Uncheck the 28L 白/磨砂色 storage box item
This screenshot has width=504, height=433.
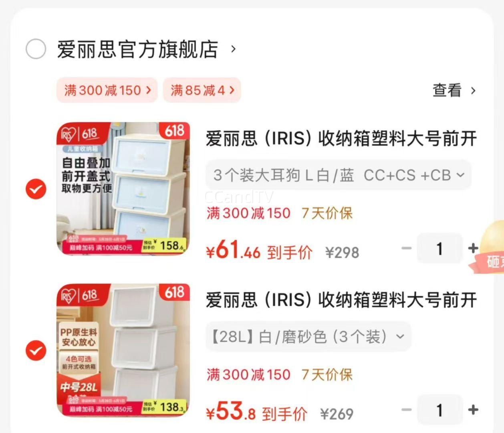click(36, 351)
